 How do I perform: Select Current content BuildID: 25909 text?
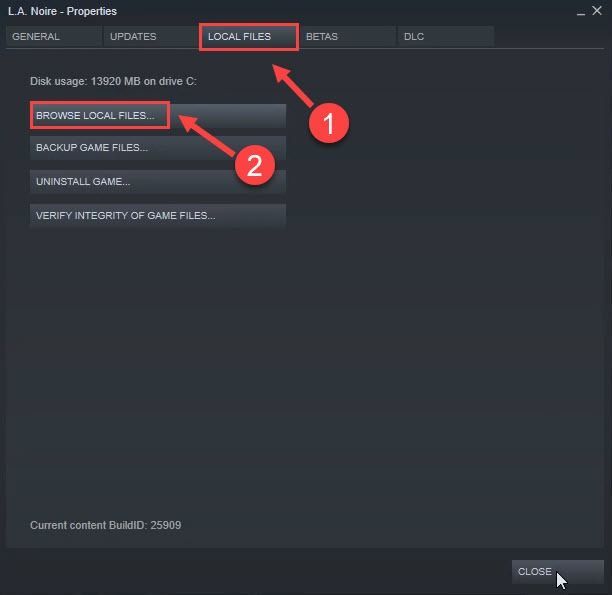click(x=105, y=525)
